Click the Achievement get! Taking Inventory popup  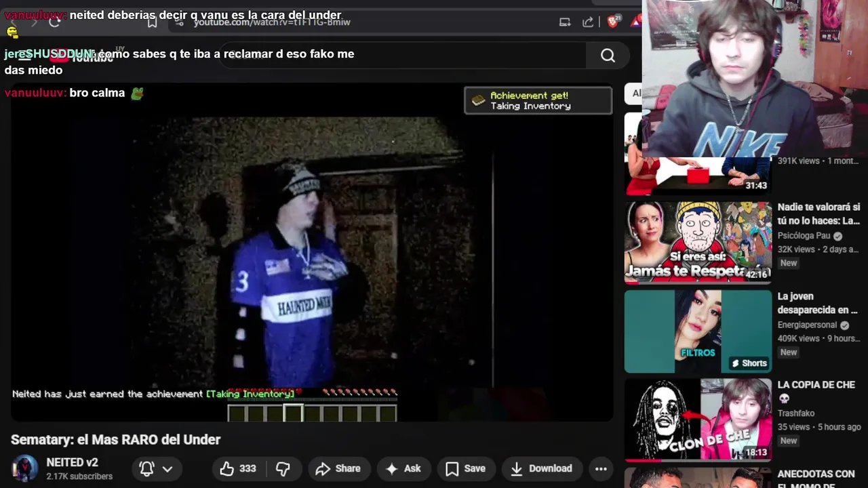click(x=538, y=100)
